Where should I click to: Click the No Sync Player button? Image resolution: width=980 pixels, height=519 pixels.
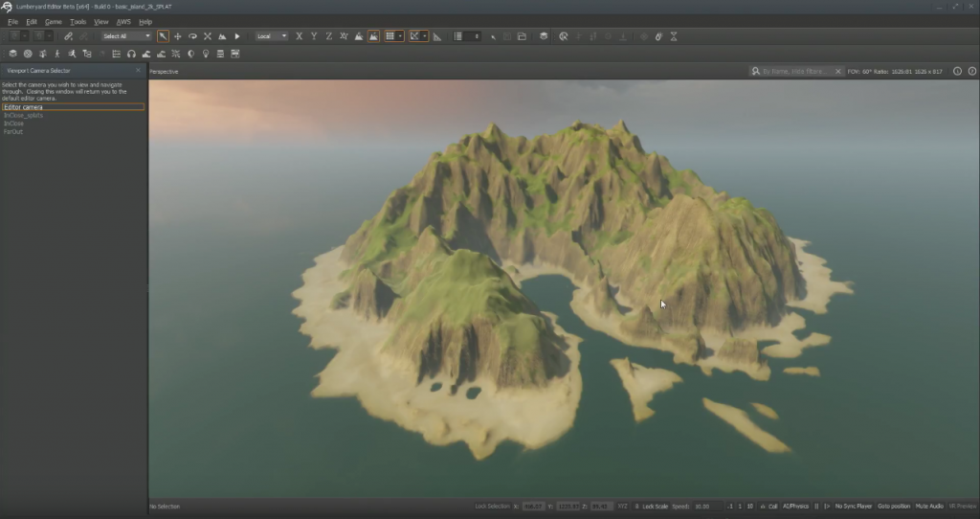[854, 506]
